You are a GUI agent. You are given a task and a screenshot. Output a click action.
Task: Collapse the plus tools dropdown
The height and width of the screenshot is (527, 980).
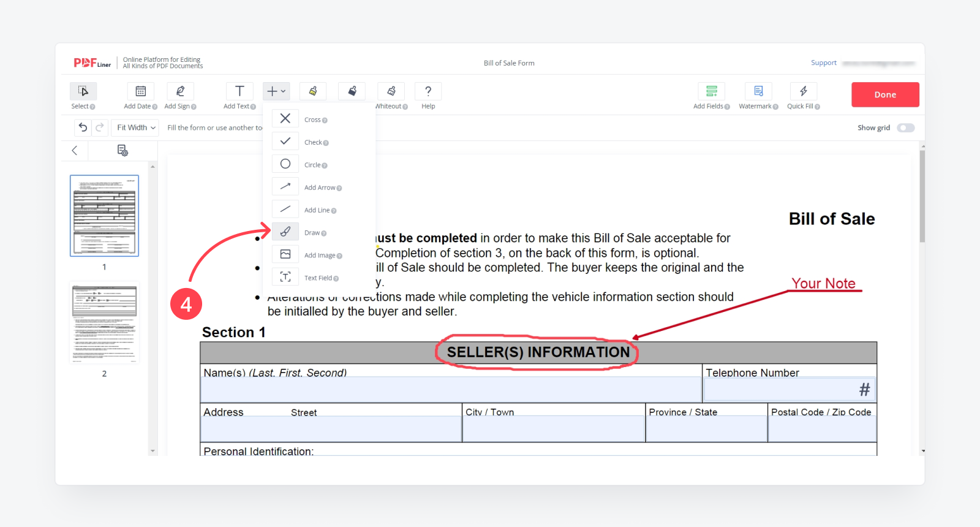[276, 91]
